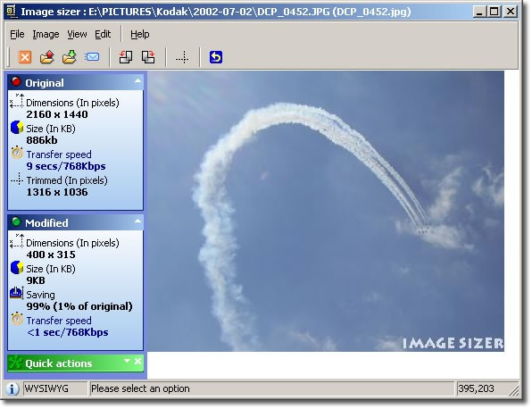Open the Help menu
532x409 pixels.
tap(140, 34)
